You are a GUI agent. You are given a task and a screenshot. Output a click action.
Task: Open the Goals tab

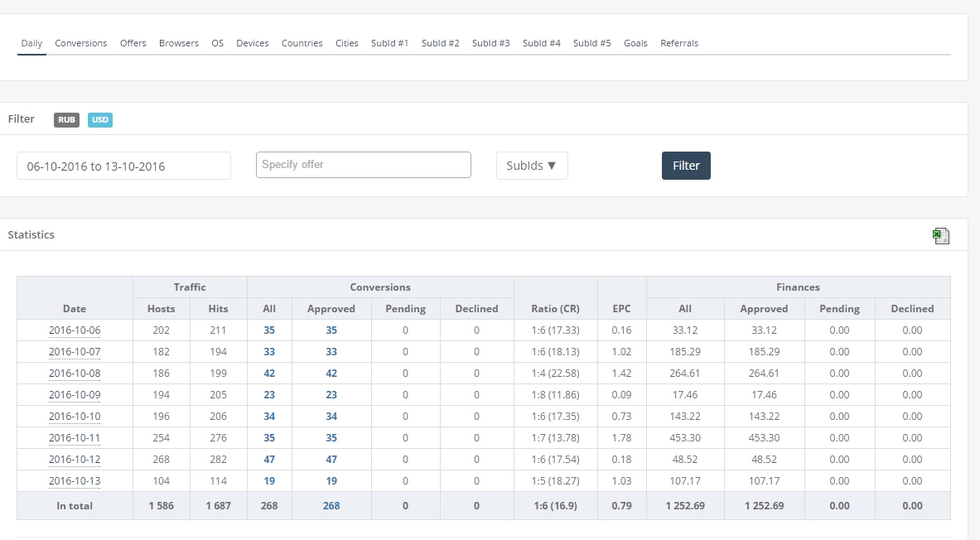[635, 43]
